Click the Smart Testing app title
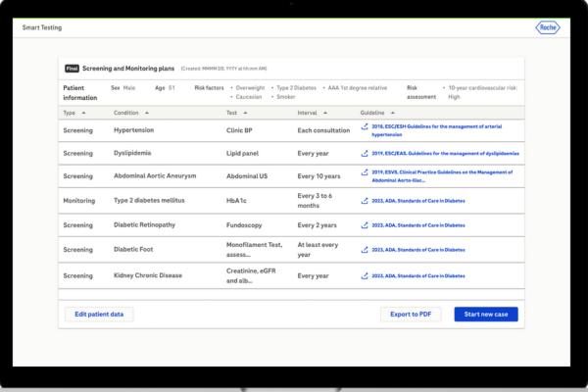588x392 pixels. point(42,27)
